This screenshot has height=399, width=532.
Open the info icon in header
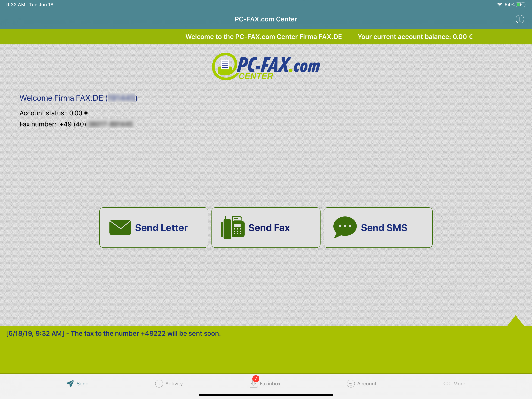click(520, 19)
